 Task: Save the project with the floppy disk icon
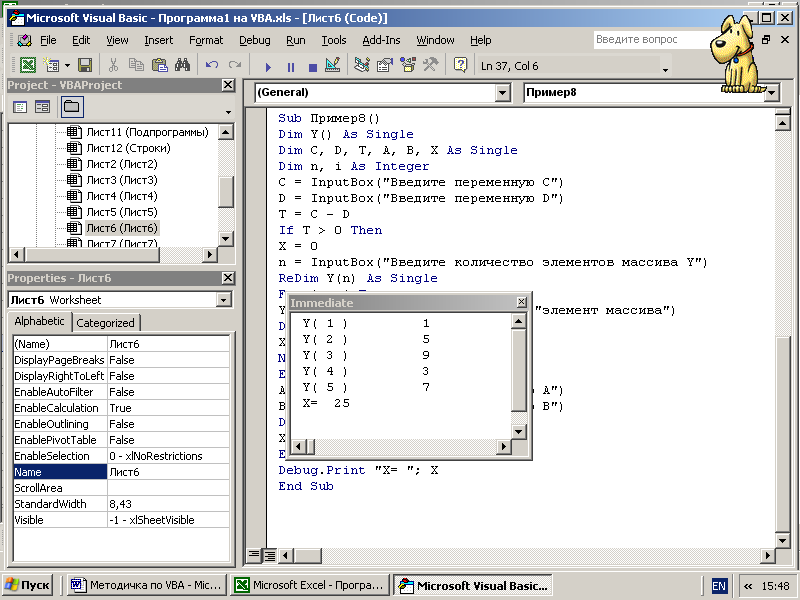[85, 65]
